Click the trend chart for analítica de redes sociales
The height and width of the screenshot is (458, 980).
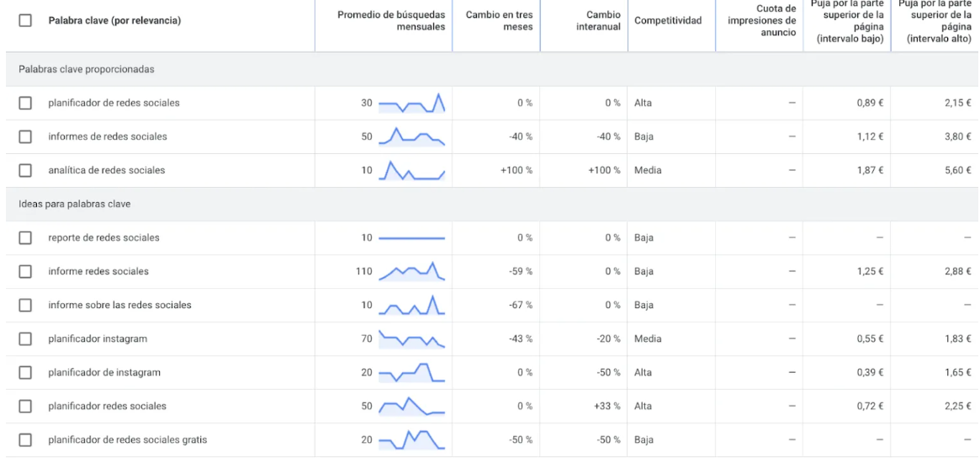(411, 170)
